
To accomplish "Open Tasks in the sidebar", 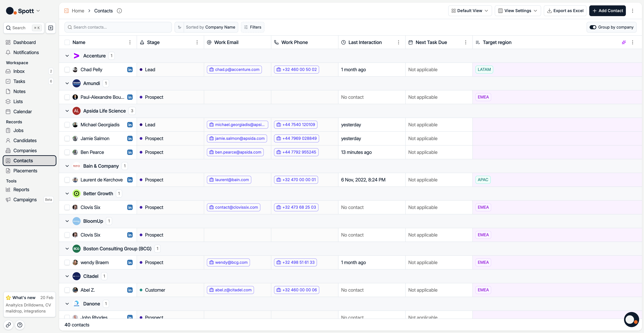I will [x=30, y=81].
